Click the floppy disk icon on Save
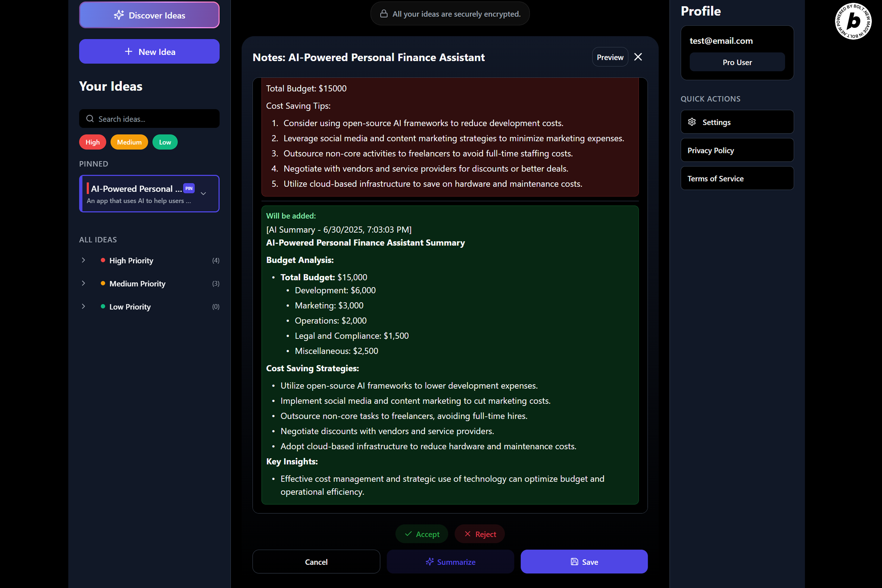Viewport: 882px width, 588px height. point(574,562)
